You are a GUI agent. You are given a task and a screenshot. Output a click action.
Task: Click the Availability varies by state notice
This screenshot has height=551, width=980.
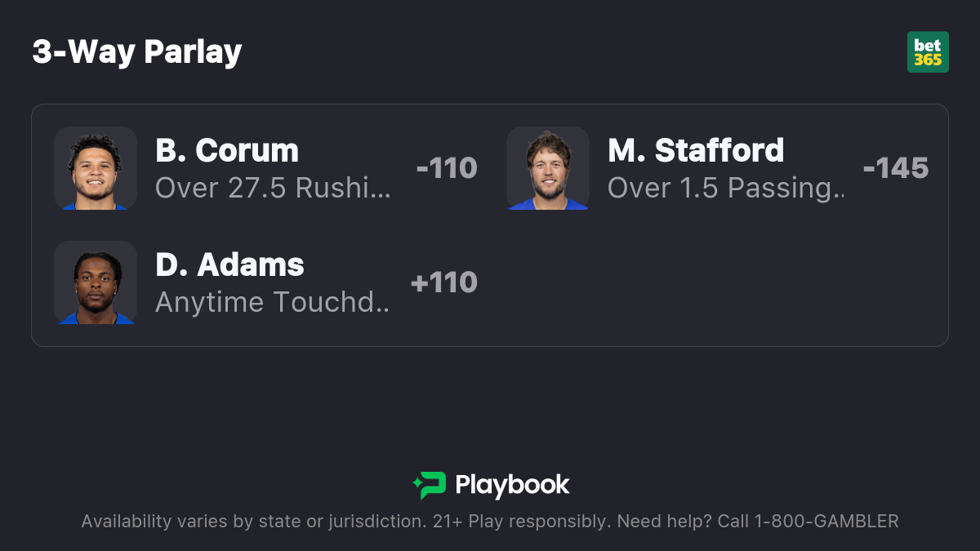click(250, 522)
